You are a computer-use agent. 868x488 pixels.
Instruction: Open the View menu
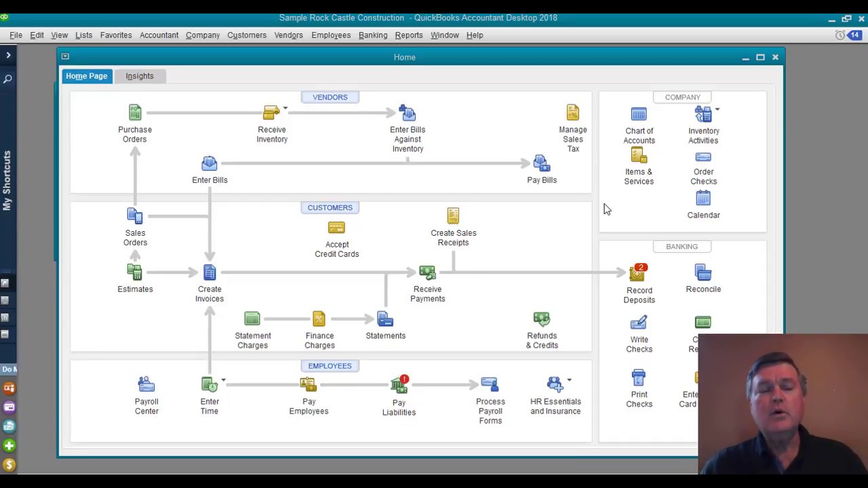click(x=59, y=35)
